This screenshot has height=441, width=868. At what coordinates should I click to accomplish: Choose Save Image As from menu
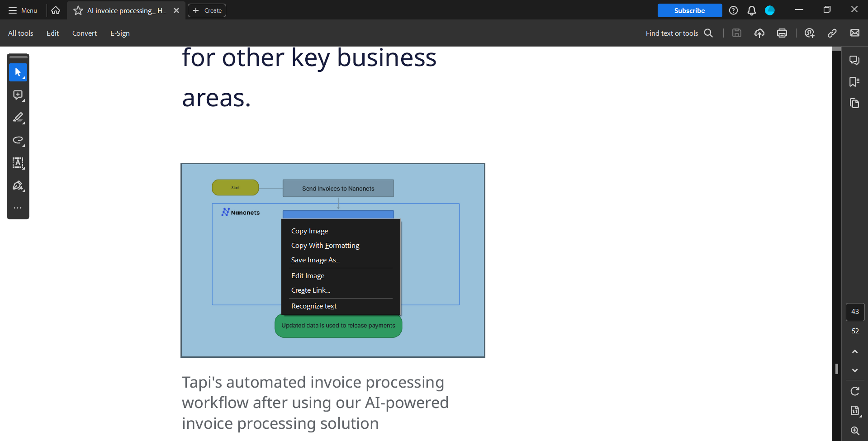click(315, 260)
